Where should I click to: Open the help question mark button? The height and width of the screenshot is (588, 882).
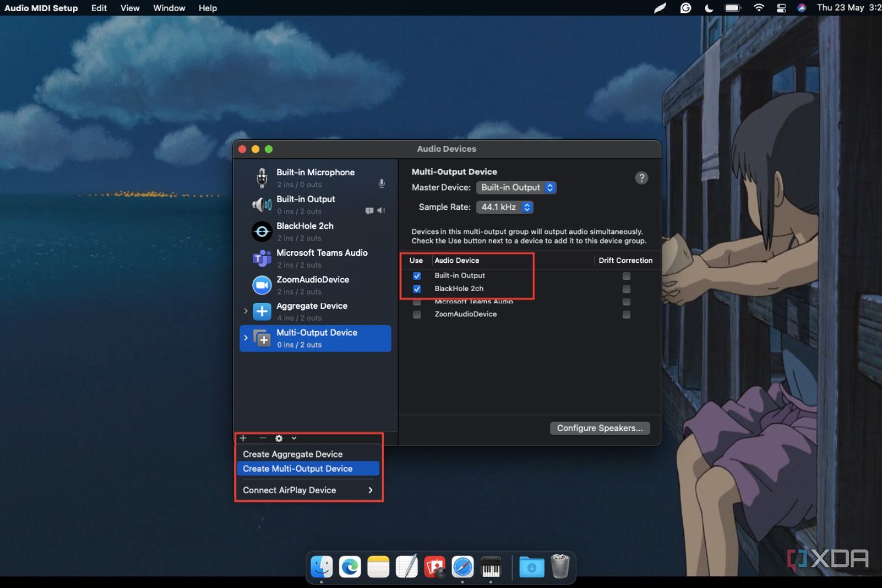coord(642,178)
